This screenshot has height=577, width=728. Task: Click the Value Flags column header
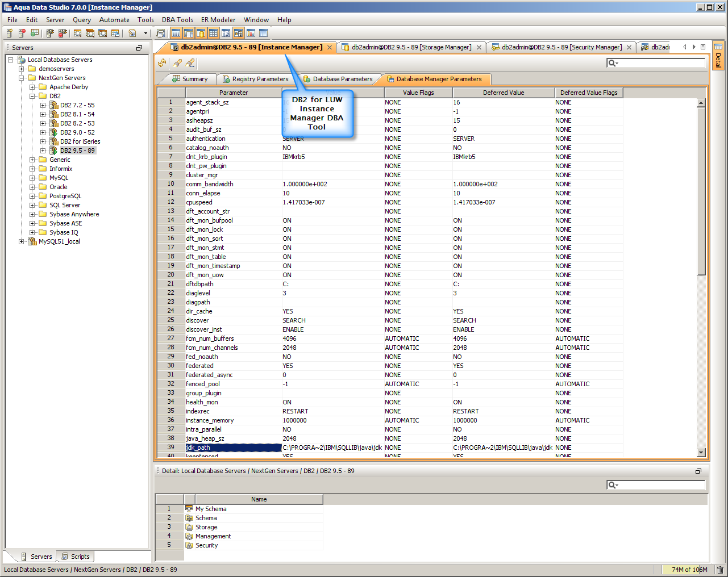pos(418,93)
